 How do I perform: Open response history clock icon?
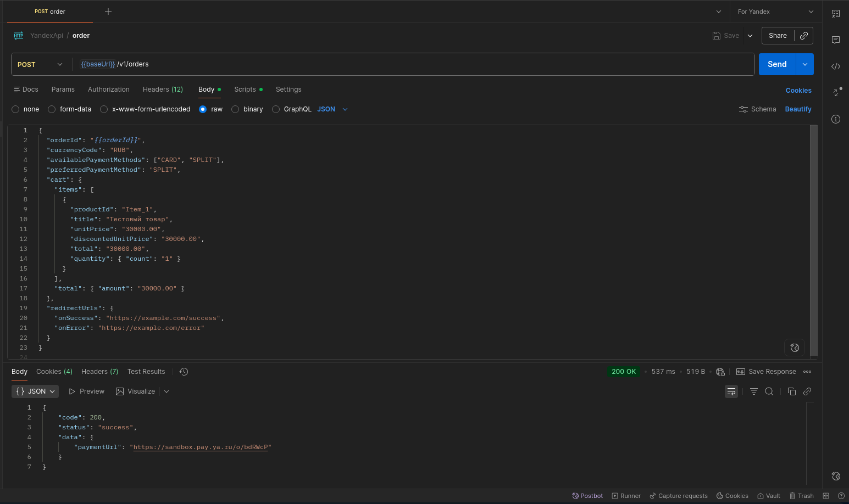pos(184,372)
